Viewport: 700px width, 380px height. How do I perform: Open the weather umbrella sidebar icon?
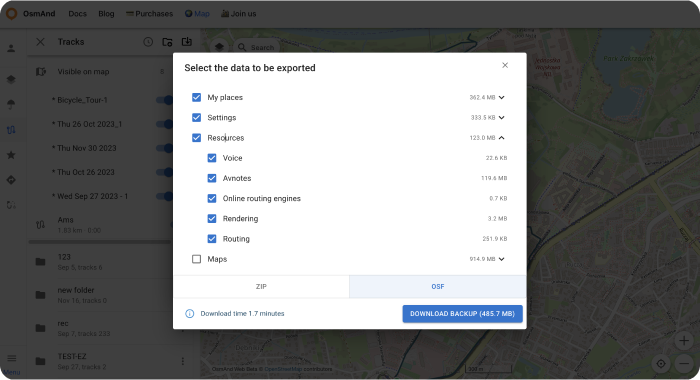[x=11, y=104]
